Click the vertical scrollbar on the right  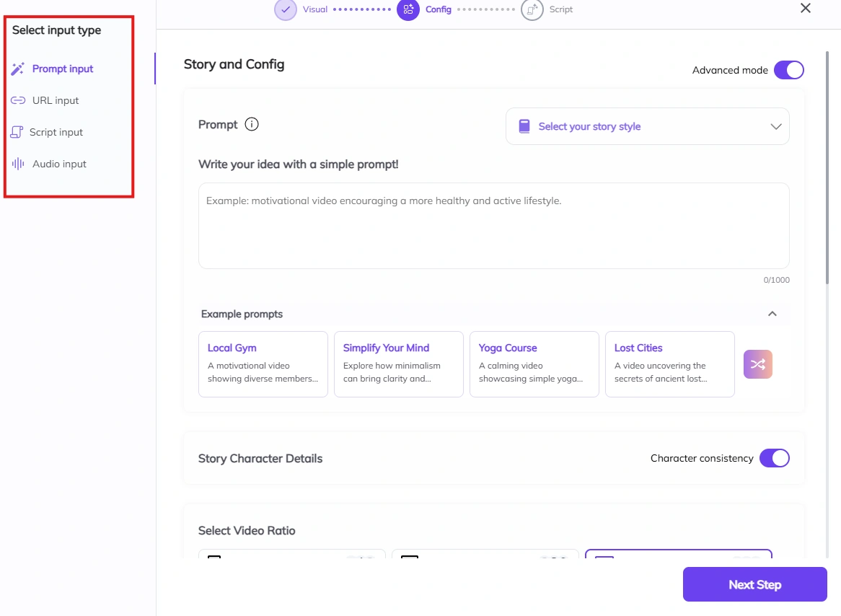tap(827, 167)
